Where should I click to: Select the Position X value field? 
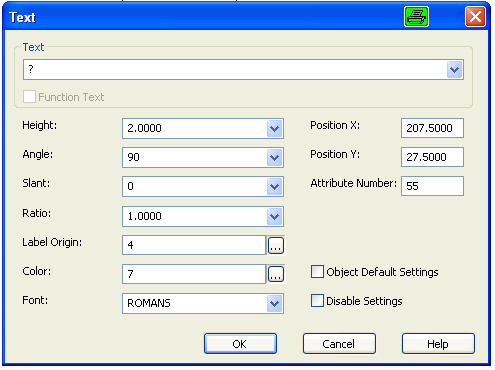(432, 128)
